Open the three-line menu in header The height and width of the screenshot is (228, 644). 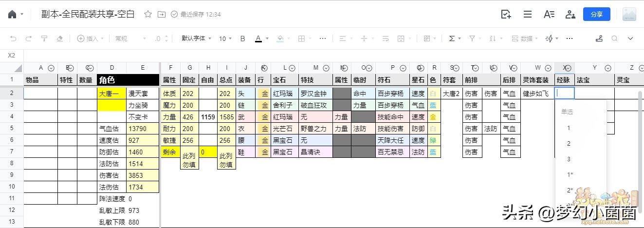pyautogui.click(x=528, y=14)
